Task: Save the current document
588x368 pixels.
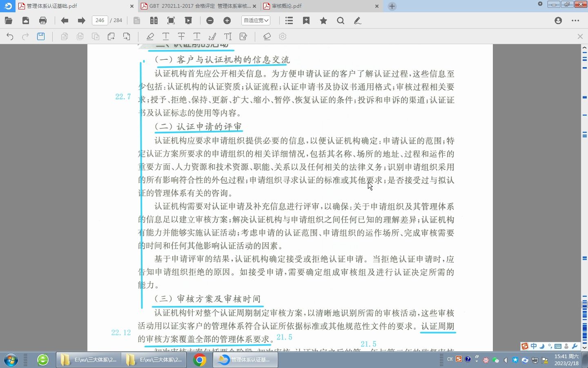Action: pos(41,36)
